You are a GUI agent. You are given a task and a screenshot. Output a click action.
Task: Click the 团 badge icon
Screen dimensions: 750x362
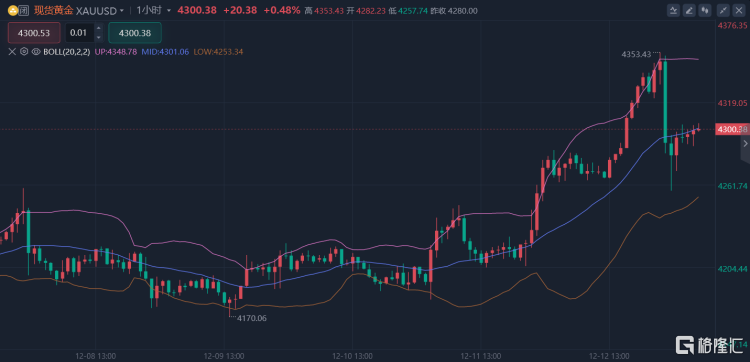23,10
